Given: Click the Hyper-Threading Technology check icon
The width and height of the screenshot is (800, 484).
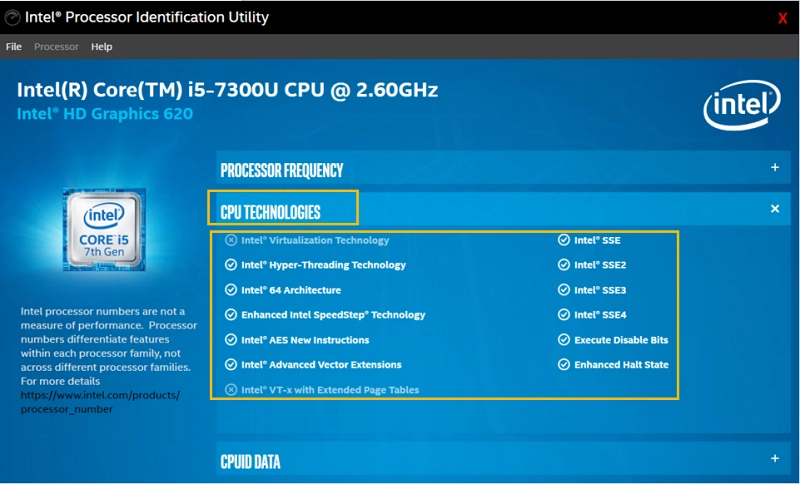Looking at the screenshot, I should [231, 265].
